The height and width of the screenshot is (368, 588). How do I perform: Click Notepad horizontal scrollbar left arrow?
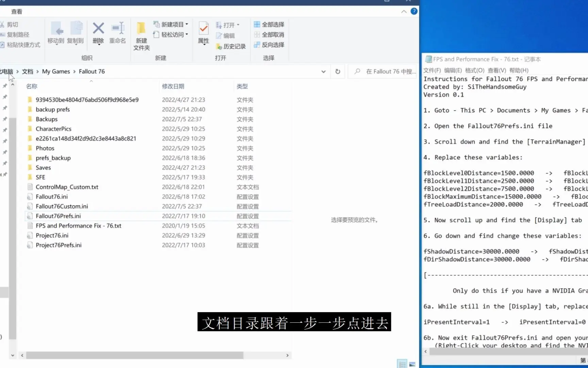point(425,351)
